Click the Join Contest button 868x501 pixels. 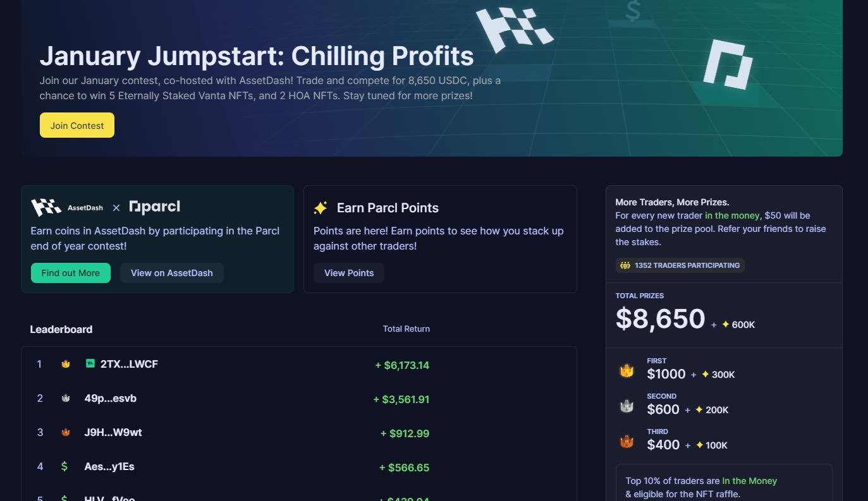click(77, 125)
